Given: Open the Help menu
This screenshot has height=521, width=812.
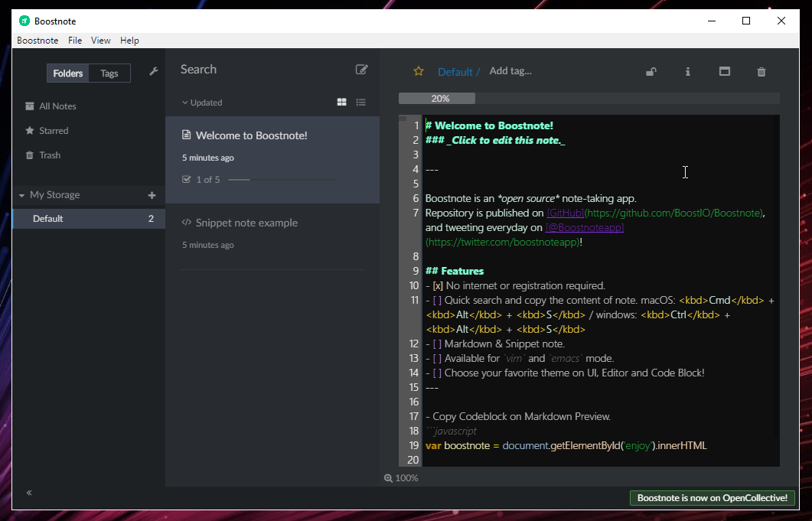Looking at the screenshot, I should click(129, 41).
